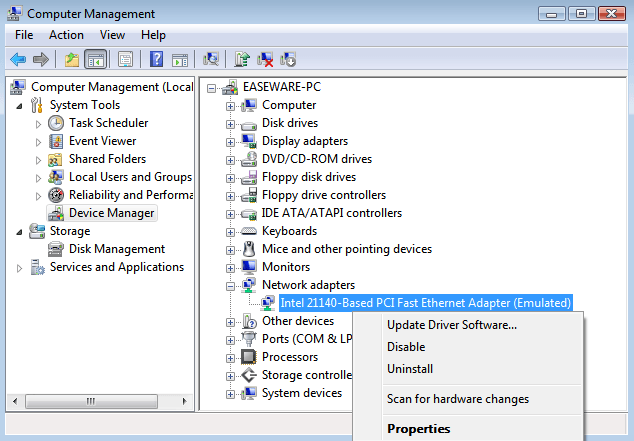The height and width of the screenshot is (441, 634).
Task: Click Scan for hardware changes toolbar icon
Action: point(211,59)
